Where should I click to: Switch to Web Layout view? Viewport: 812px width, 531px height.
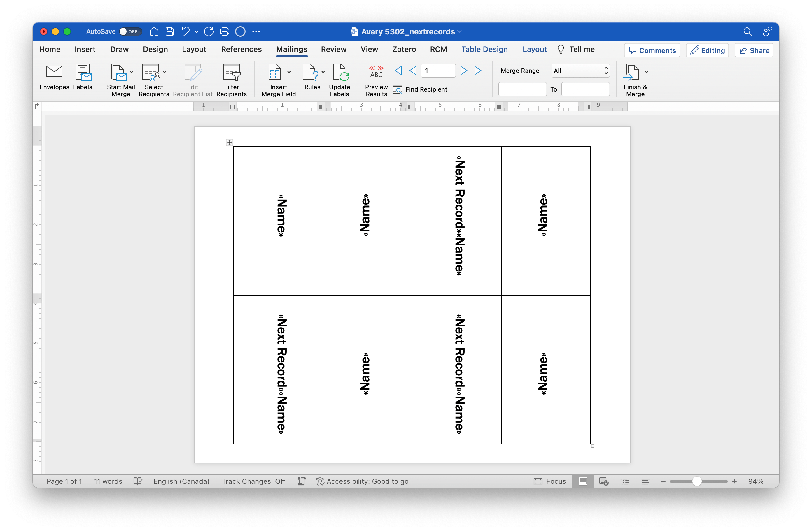(603, 481)
